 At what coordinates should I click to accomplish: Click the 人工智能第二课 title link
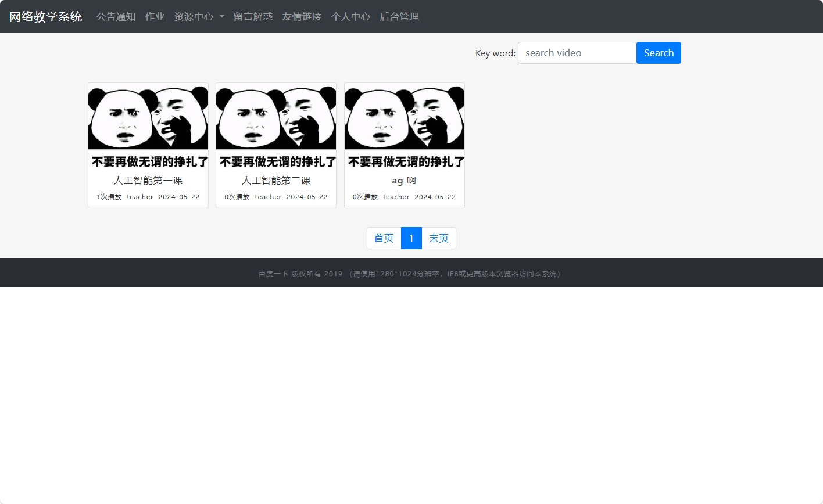[x=275, y=180]
